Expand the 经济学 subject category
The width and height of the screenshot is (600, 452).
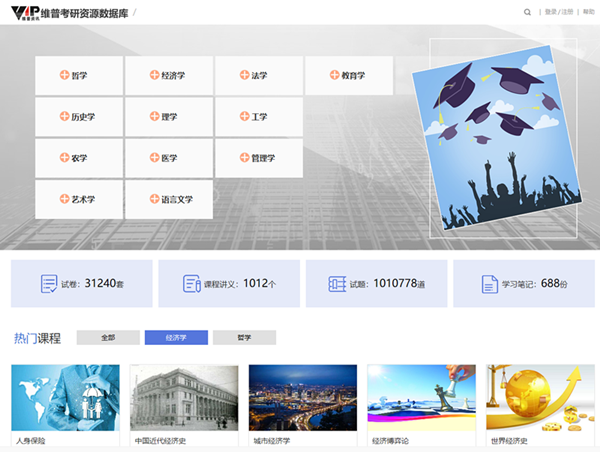(x=168, y=75)
